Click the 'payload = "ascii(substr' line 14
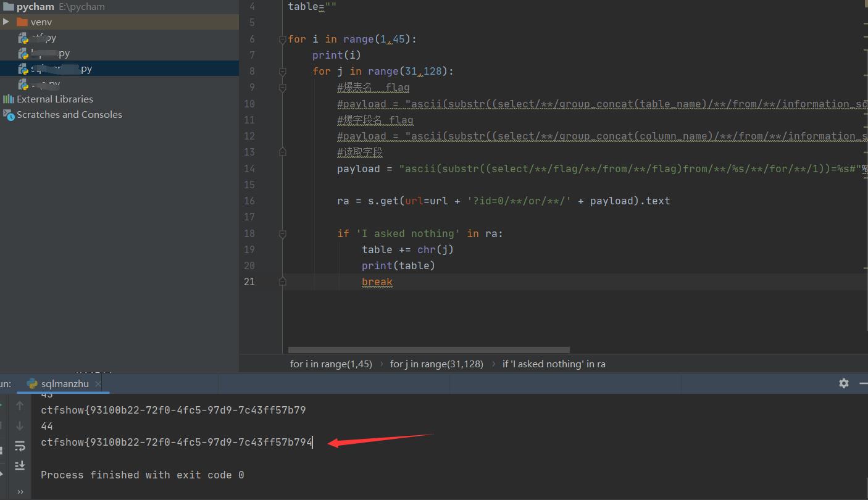Viewport: 868px width, 500px height. click(603, 169)
